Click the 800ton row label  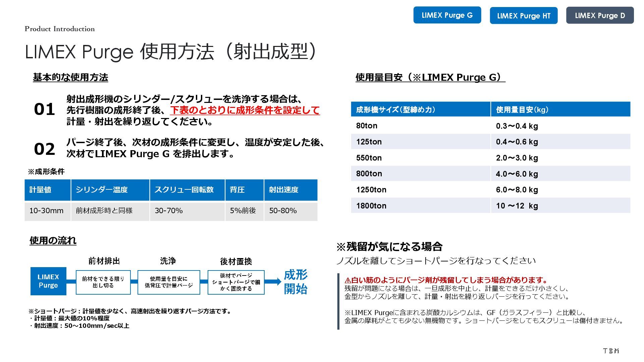click(369, 174)
